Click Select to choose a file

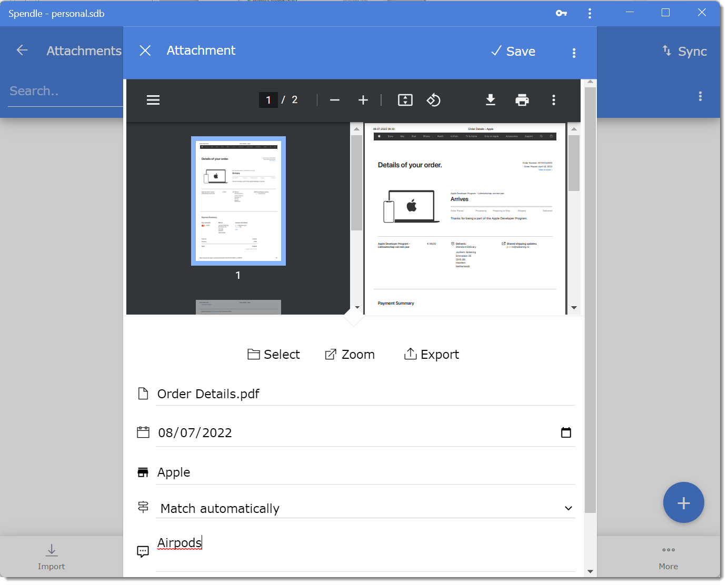click(x=274, y=355)
